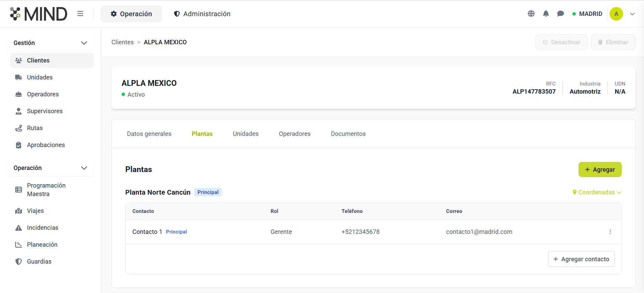The height and width of the screenshot is (293, 644).
Task: Open Clientes in the sidebar
Action: (52, 60)
